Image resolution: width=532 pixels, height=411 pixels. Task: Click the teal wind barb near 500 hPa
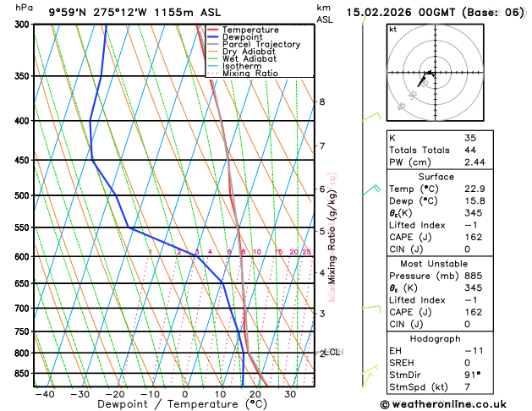[371, 190]
